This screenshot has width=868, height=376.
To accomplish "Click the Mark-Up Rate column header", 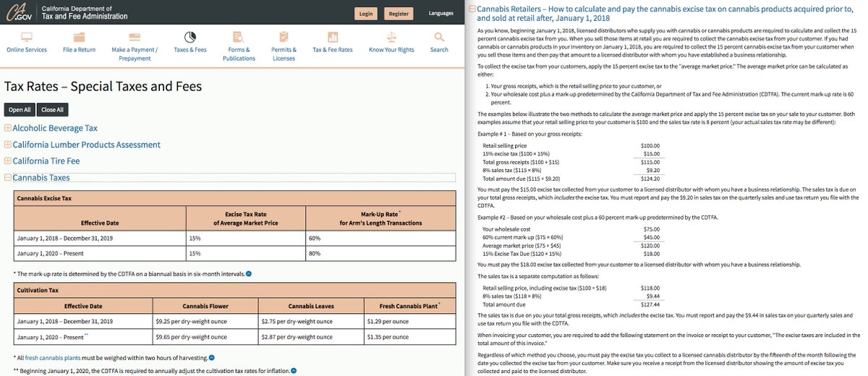I will coord(380,218).
